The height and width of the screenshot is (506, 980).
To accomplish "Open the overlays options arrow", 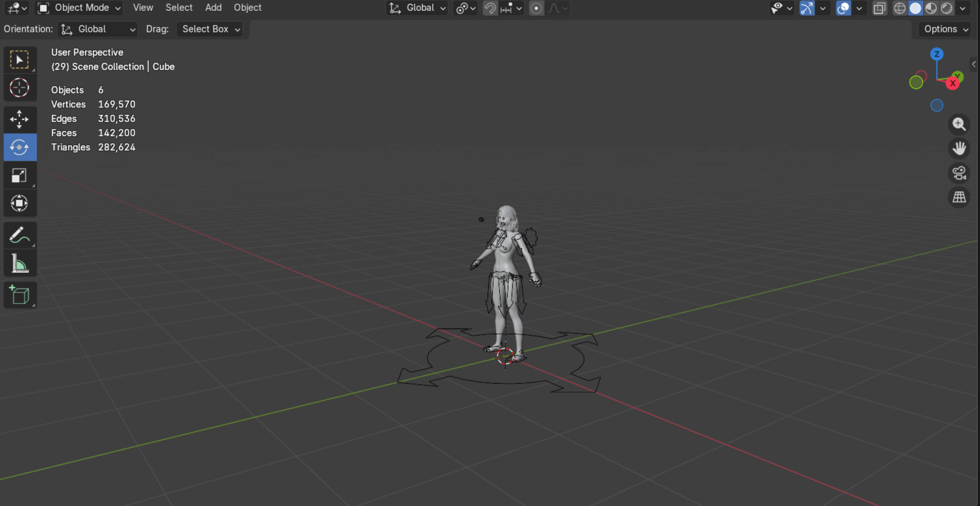I will pyautogui.click(x=859, y=8).
